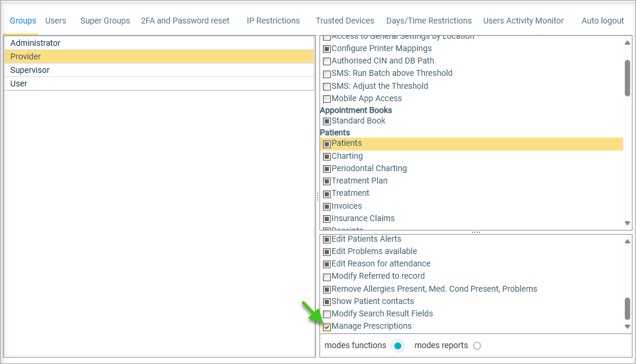Image resolution: width=636 pixels, height=364 pixels.
Task: Select modes reports radio button
Action: tap(477, 346)
